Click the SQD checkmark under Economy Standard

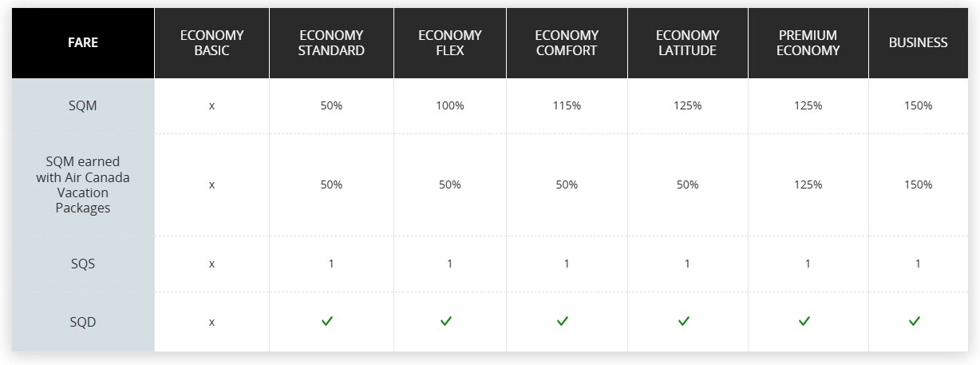coord(327,321)
